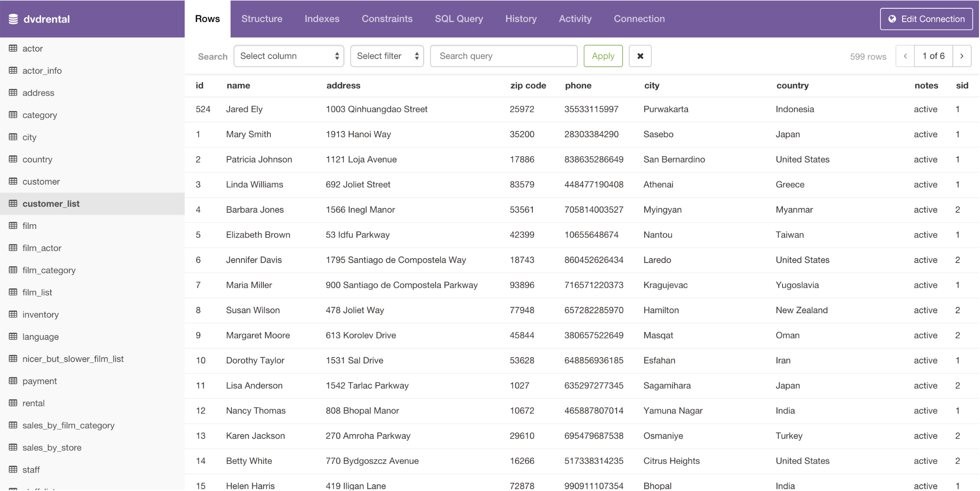980x491 pixels.
Task: Click the table icon beside film_category
Action: (x=13, y=270)
